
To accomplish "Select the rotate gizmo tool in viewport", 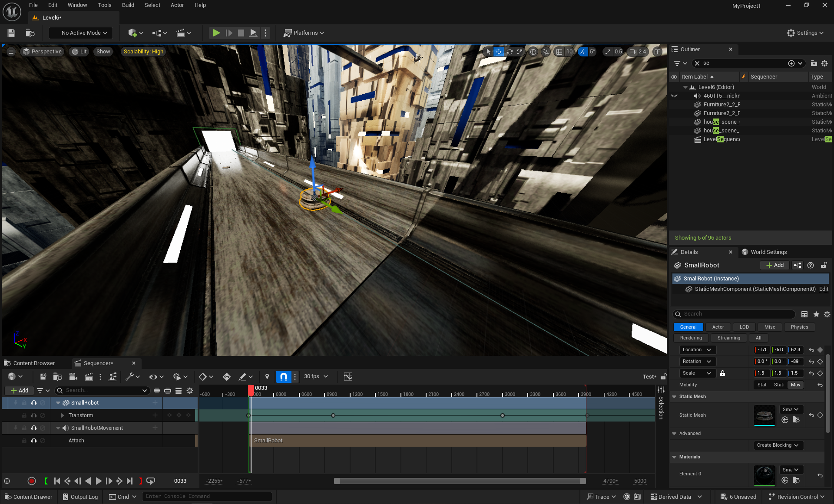I will coord(510,52).
